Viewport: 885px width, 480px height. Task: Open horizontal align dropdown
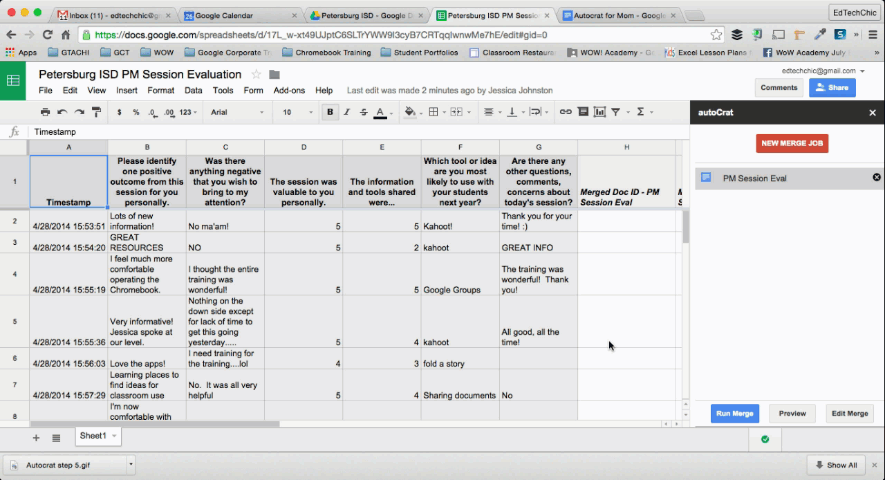point(492,112)
